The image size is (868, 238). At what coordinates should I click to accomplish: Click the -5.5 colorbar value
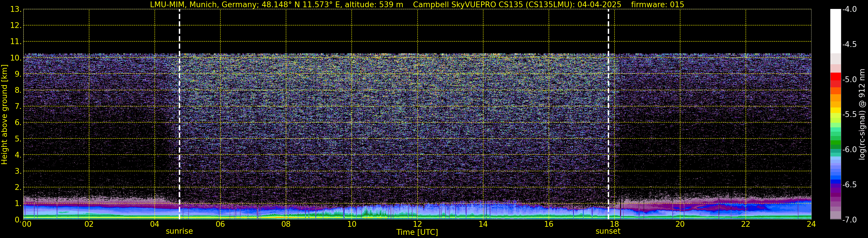(850, 114)
